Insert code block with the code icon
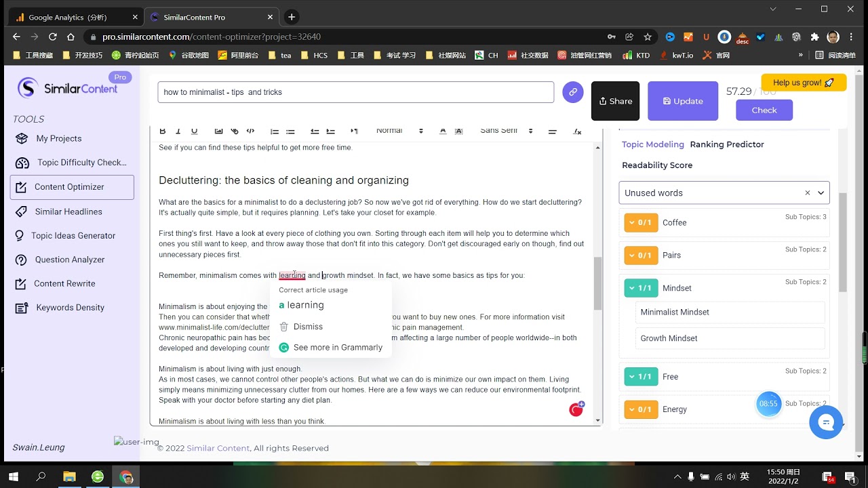This screenshot has width=868, height=488. coord(250,131)
